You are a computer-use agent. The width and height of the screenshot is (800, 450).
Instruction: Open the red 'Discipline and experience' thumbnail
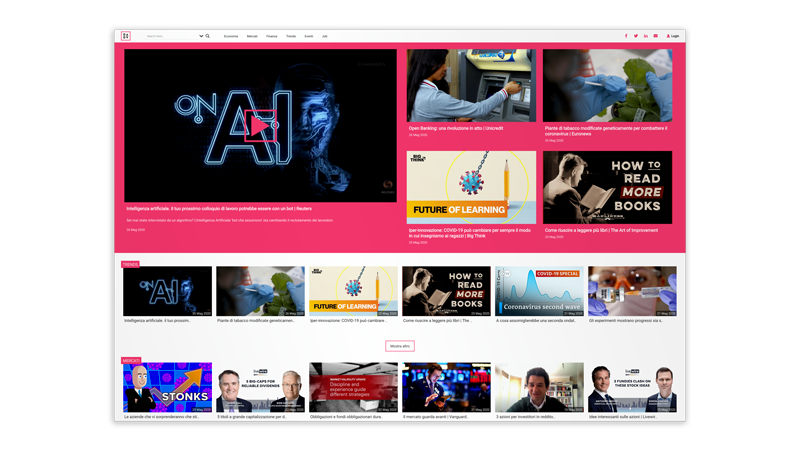(x=353, y=387)
